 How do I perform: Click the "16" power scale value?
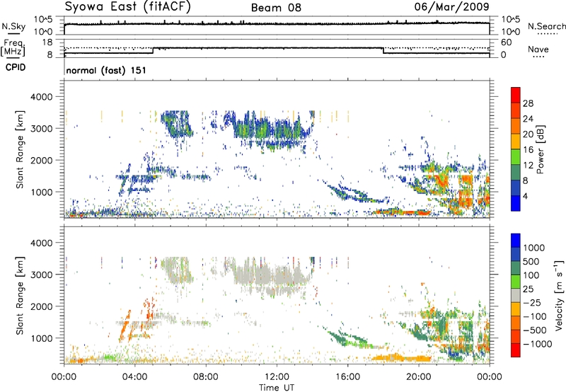tap(528, 150)
